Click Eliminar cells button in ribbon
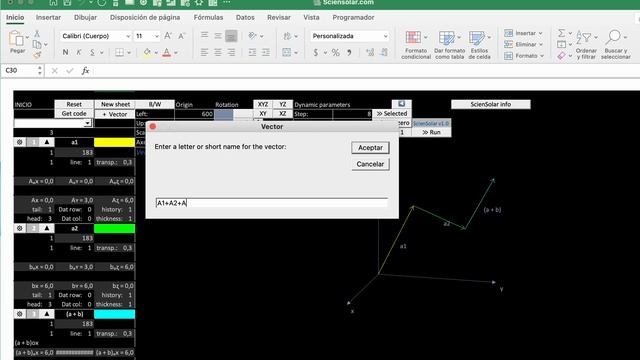This screenshot has width=640, height=360. [523, 44]
